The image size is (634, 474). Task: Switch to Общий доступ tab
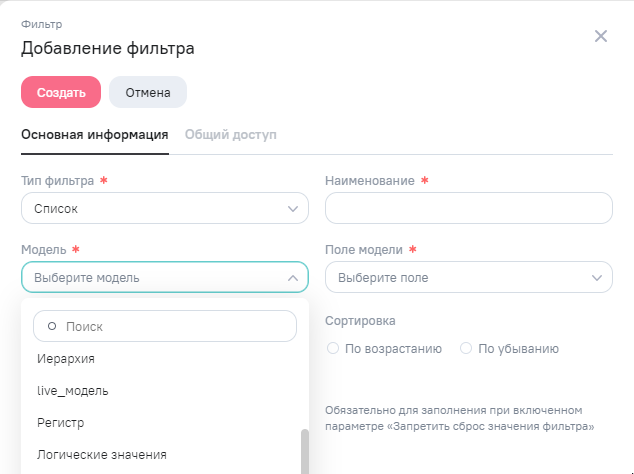click(230, 134)
